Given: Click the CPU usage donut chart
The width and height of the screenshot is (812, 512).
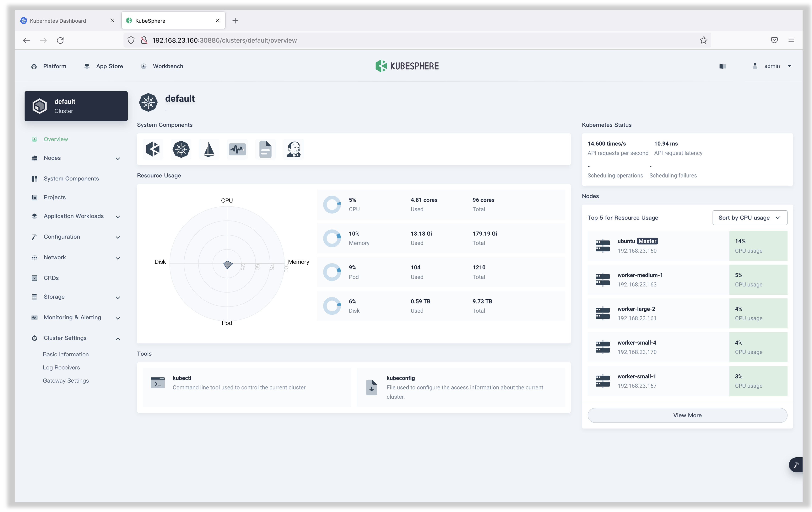Looking at the screenshot, I should point(332,204).
